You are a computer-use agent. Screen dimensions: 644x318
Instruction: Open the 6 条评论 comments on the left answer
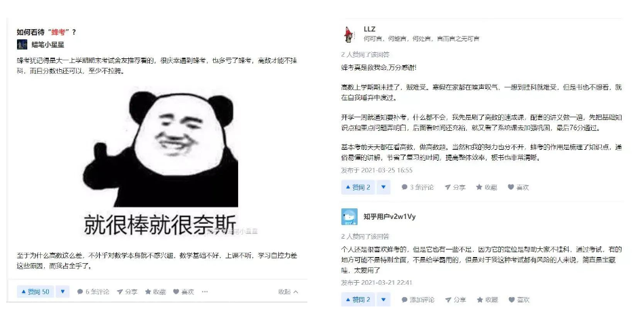pyautogui.click(x=93, y=292)
